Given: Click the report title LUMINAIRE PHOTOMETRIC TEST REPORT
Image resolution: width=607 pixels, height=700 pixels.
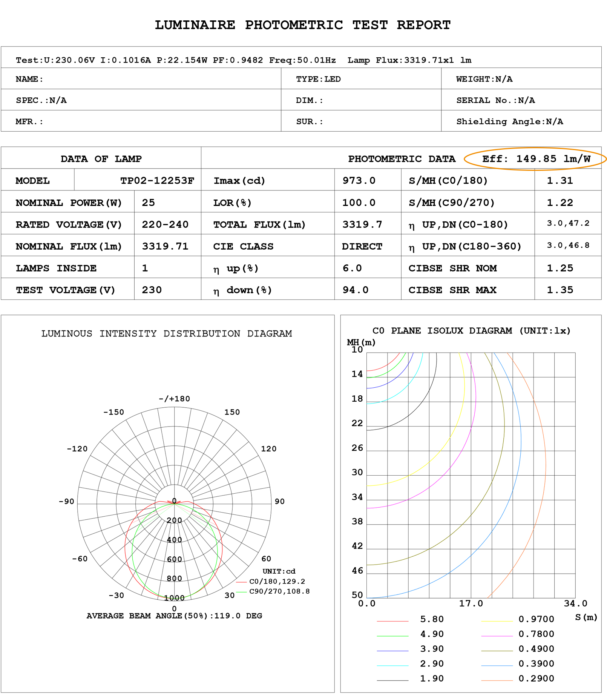Looking at the screenshot, I should coord(303,25).
